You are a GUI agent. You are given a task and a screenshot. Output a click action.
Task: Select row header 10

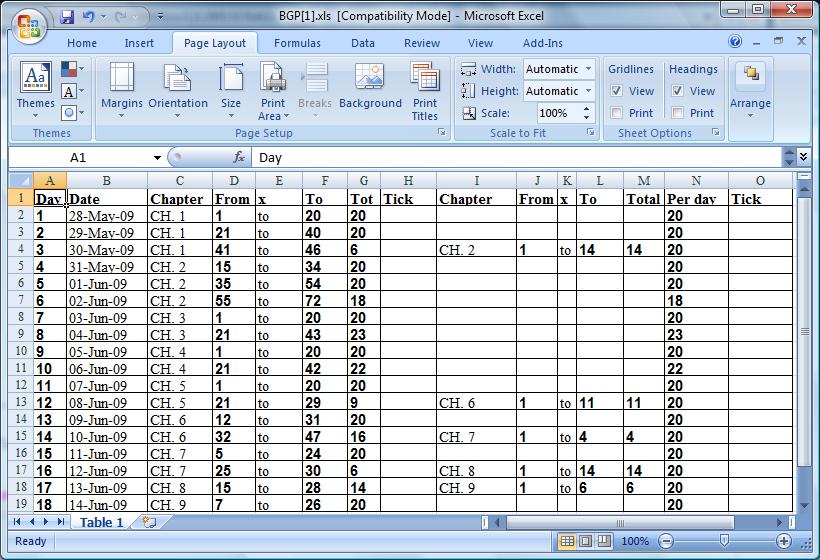click(x=21, y=351)
